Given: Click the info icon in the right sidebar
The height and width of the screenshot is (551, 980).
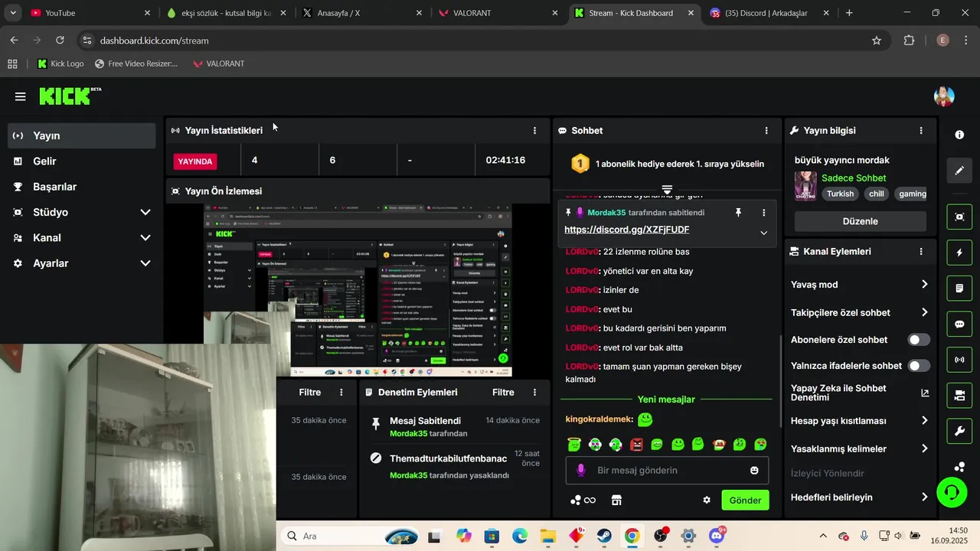Looking at the screenshot, I should (959, 135).
